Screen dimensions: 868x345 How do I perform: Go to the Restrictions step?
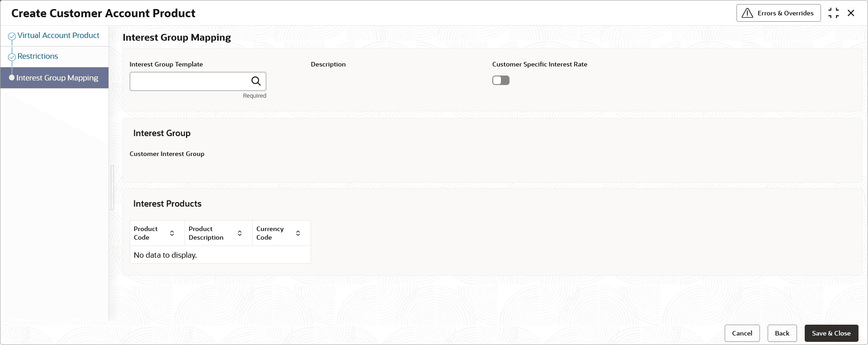pyautogui.click(x=38, y=56)
